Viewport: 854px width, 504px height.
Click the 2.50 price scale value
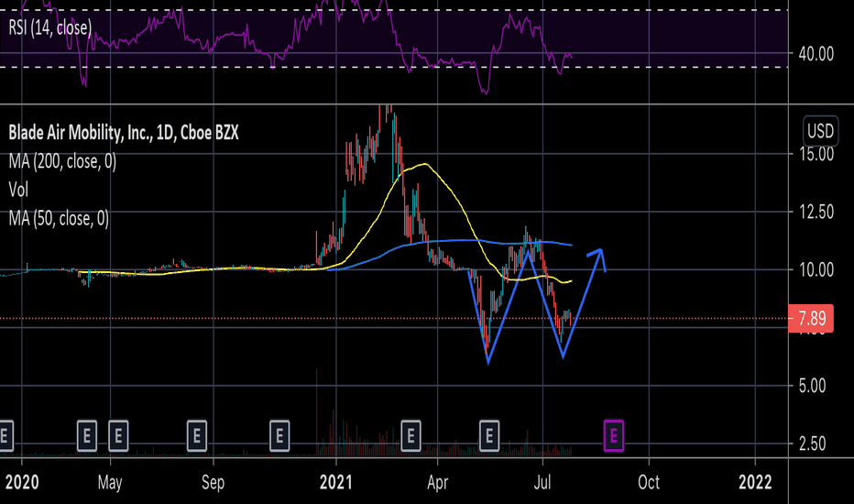coord(812,444)
